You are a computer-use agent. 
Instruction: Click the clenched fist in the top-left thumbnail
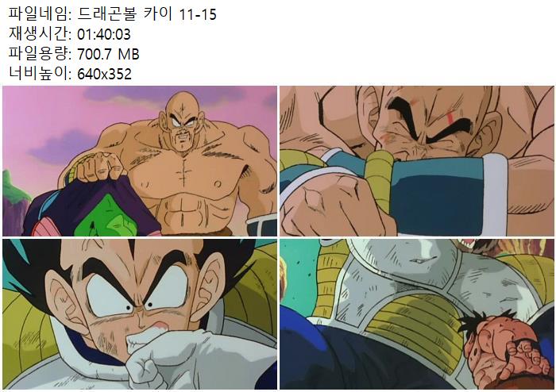100,167
